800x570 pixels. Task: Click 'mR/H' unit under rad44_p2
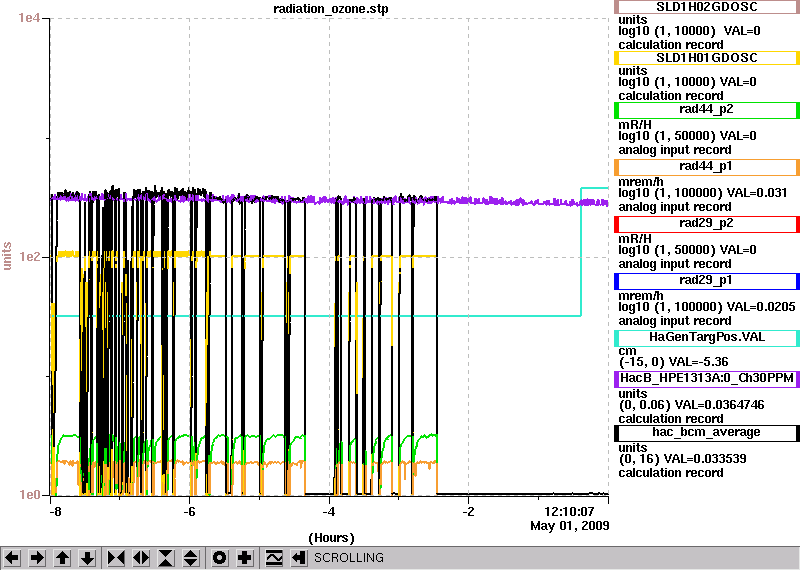[x=635, y=125]
